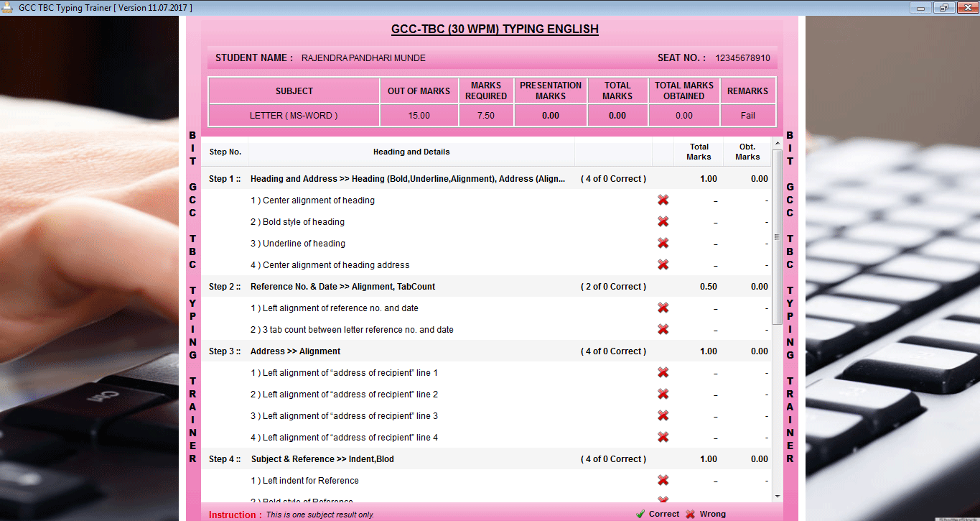The width and height of the screenshot is (980, 521).
Task: Click the text '3 ) Underline of heading'
Action: pyautogui.click(x=298, y=244)
